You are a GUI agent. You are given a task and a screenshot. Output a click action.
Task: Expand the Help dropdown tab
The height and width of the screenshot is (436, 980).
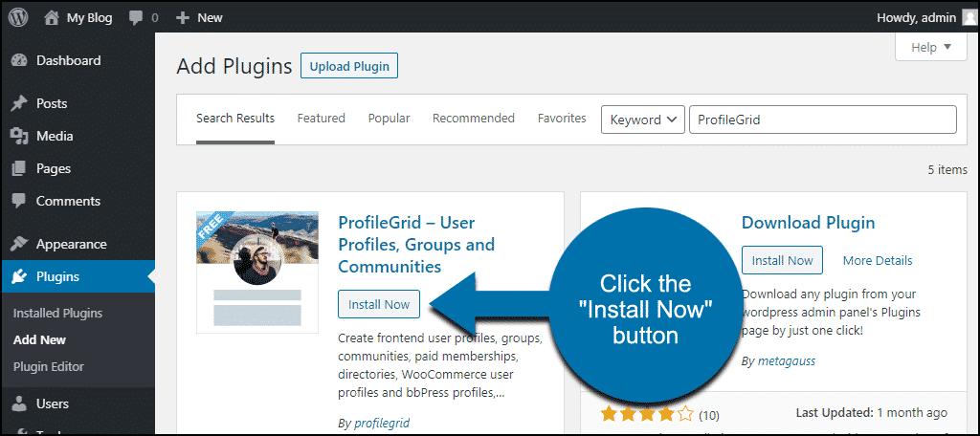(931, 48)
